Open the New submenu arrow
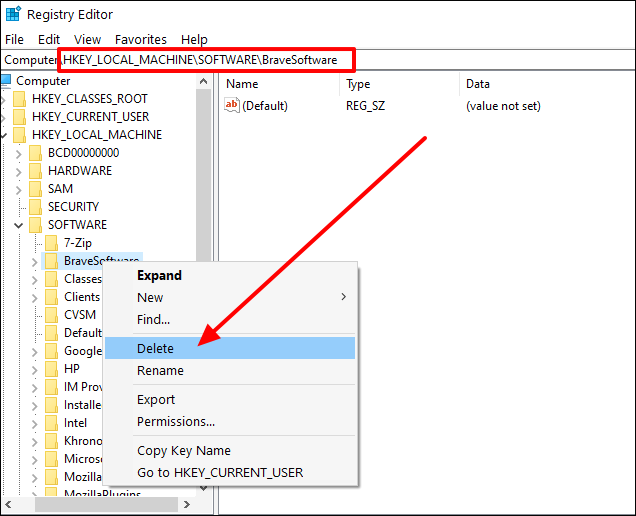 click(x=344, y=297)
